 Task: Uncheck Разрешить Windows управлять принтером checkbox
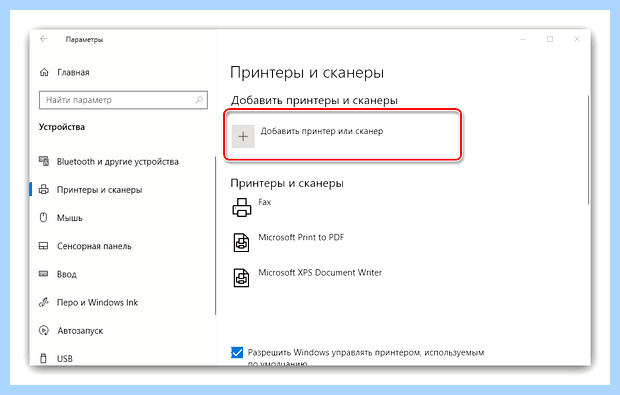tap(237, 352)
